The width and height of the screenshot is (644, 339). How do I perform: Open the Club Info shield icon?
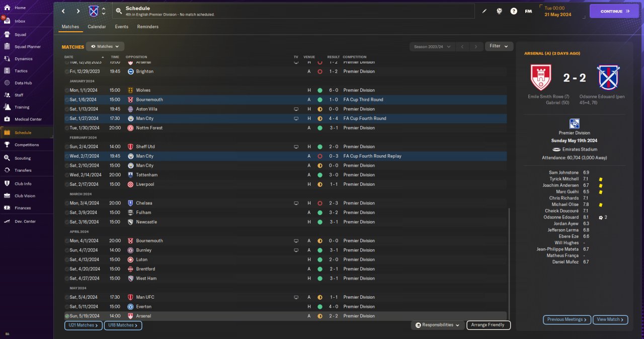[x=7, y=184]
